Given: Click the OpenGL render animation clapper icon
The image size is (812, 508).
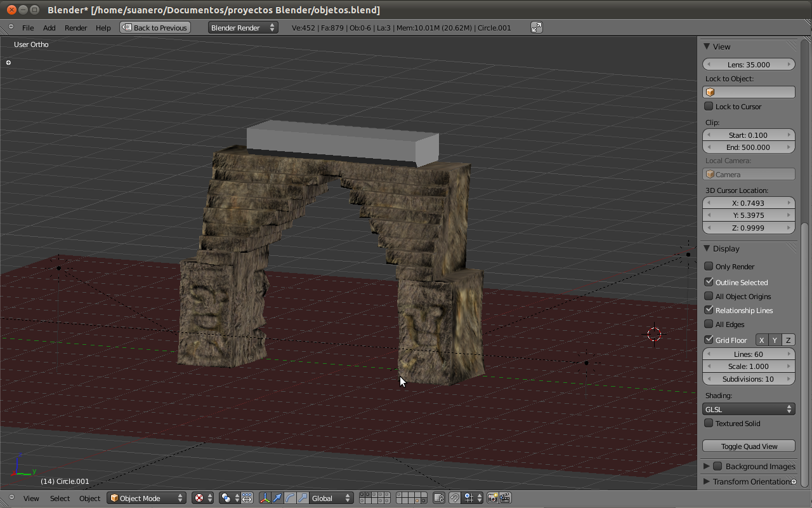Looking at the screenshot, I should click(x=505, y=498).
